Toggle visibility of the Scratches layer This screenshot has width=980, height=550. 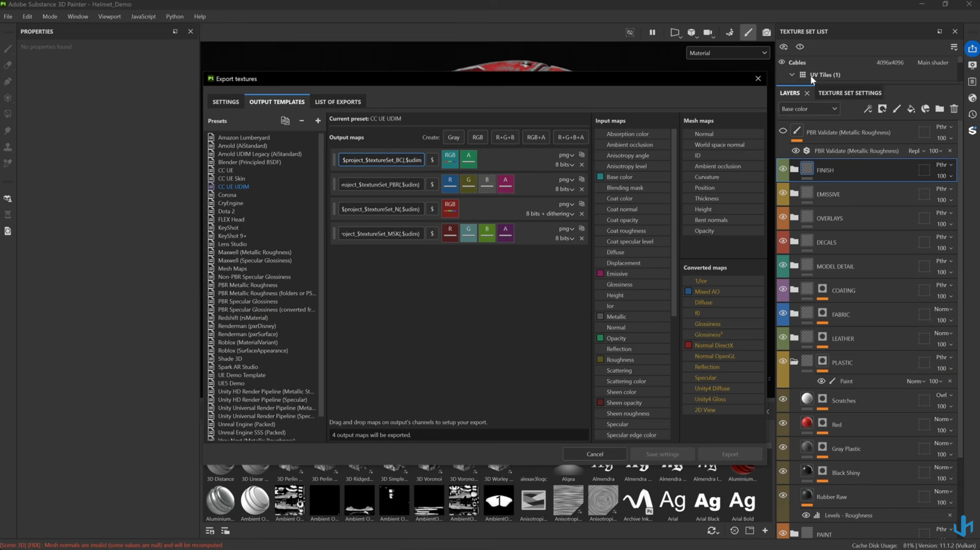[x=783, y=399]
